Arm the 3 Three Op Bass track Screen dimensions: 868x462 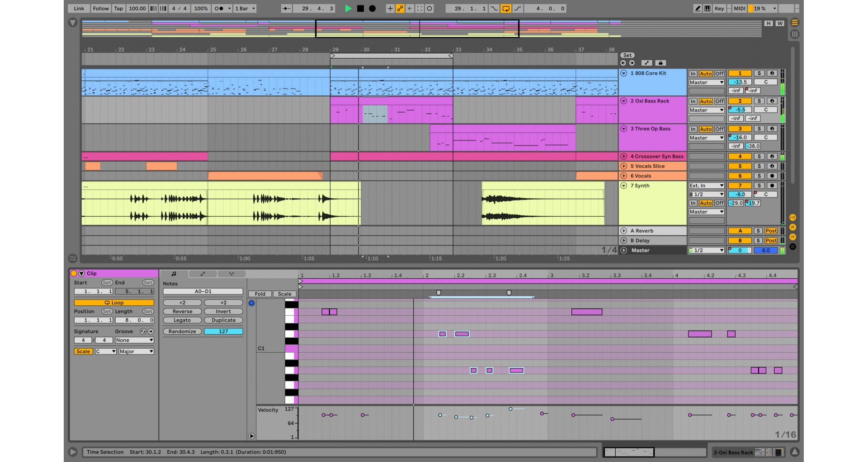coord(772,129)
